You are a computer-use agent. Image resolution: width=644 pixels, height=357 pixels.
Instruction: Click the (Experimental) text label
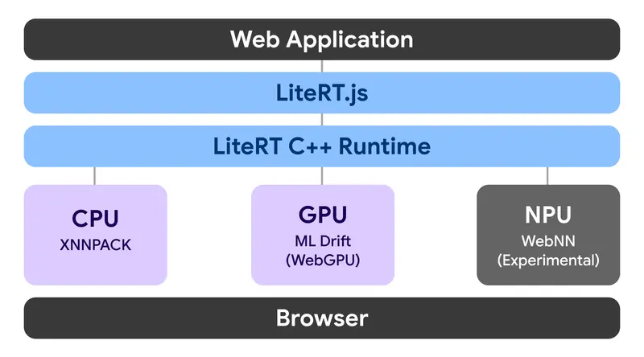click(548, 261)
